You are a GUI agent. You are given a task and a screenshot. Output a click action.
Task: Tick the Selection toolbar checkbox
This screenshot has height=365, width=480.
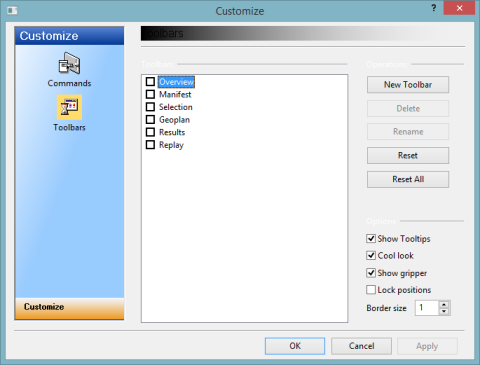(x=150, y=107)
